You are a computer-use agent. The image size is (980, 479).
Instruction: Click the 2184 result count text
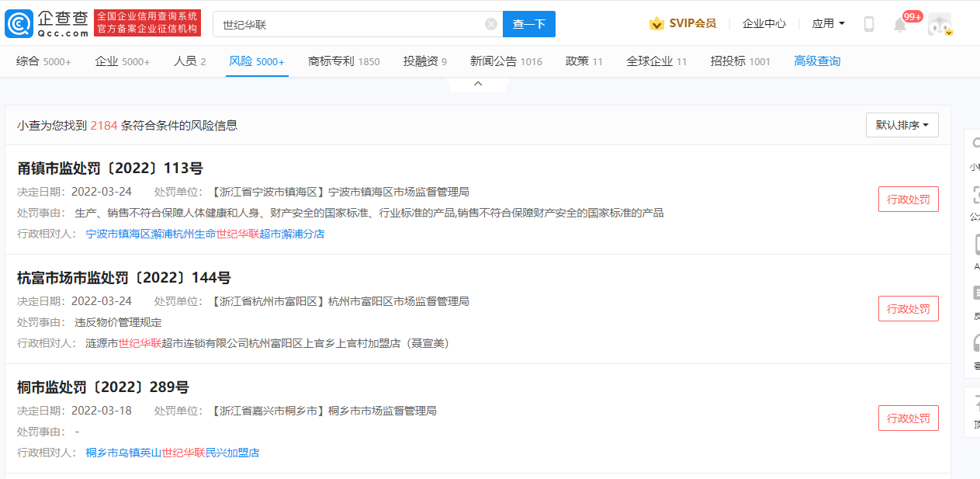tap(104, 125)
